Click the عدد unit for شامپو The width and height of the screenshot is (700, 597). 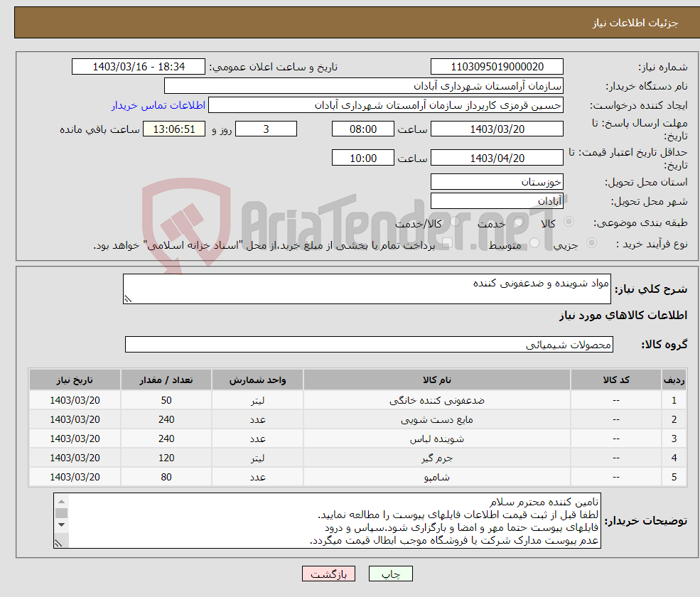click(x=257, y=477)
